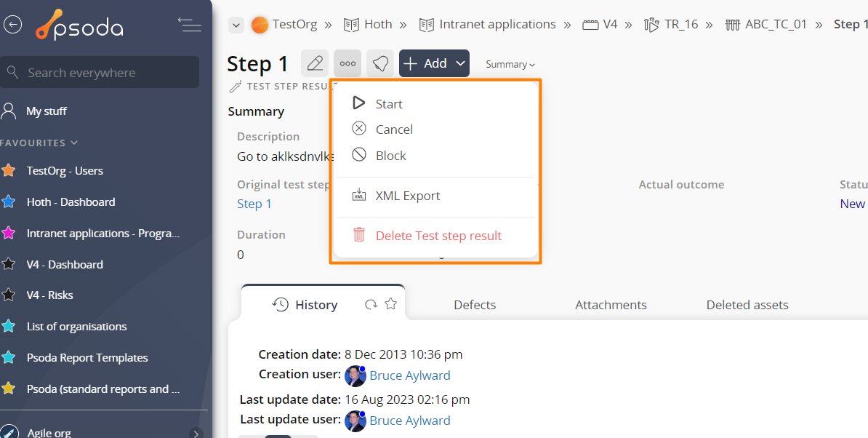Click the Agile org expand arrow
The height and width of the screenshot is (438, 868).
[196, 433]
